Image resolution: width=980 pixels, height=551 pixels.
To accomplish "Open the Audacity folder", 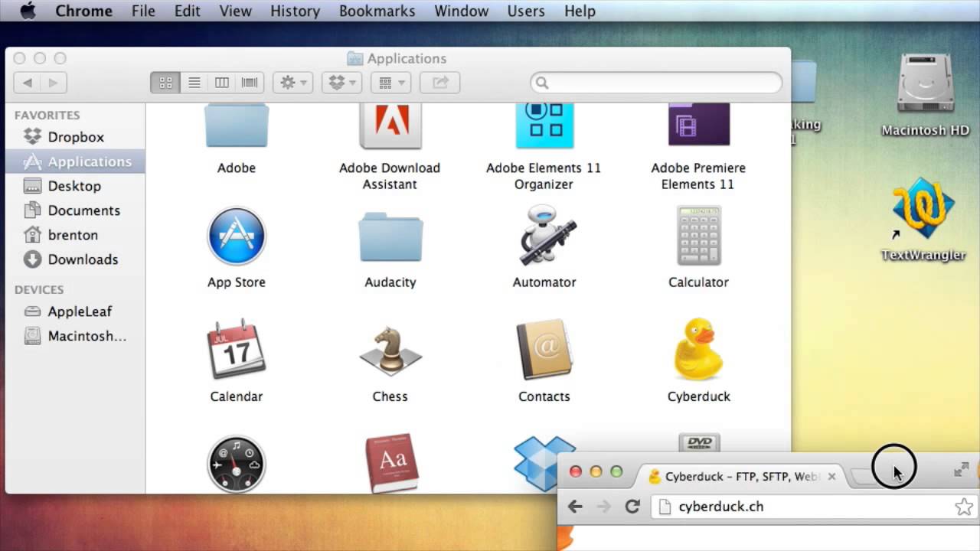I will pos(390,239).
